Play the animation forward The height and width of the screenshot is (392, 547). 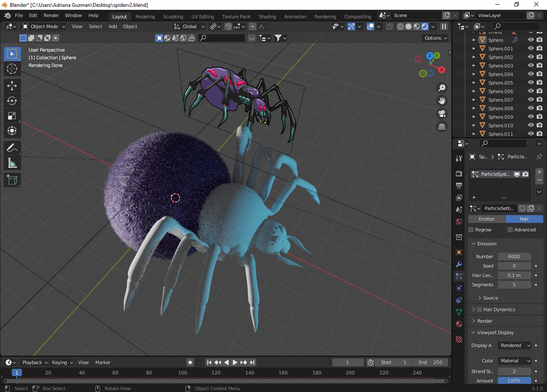(x=235, y=362)
